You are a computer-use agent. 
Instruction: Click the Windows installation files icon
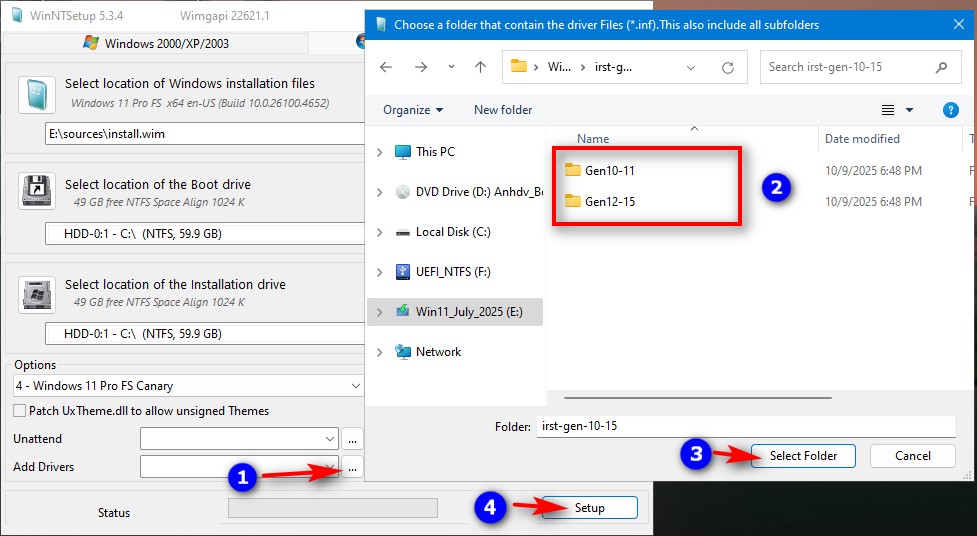pyautogui.click(x=37, y=94)
